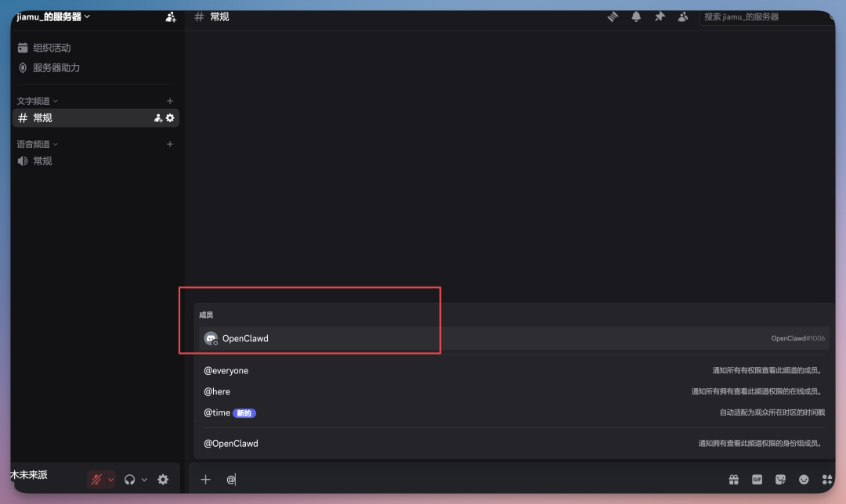The width and height of the screenshot is (846, 504).
Task: Select member OpenClawd from the suggestions
Action: point(245,339)
